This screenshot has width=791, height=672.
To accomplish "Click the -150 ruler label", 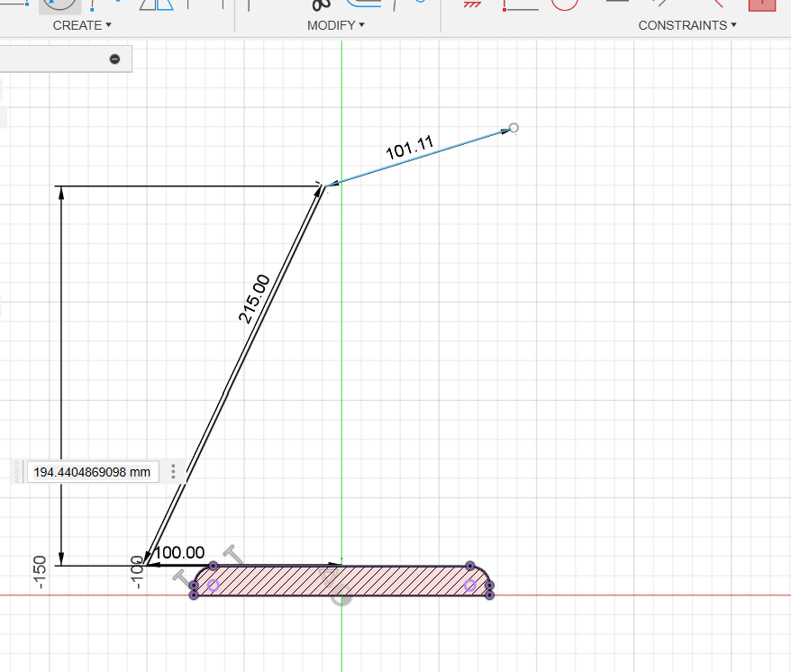I will point(40,573).
